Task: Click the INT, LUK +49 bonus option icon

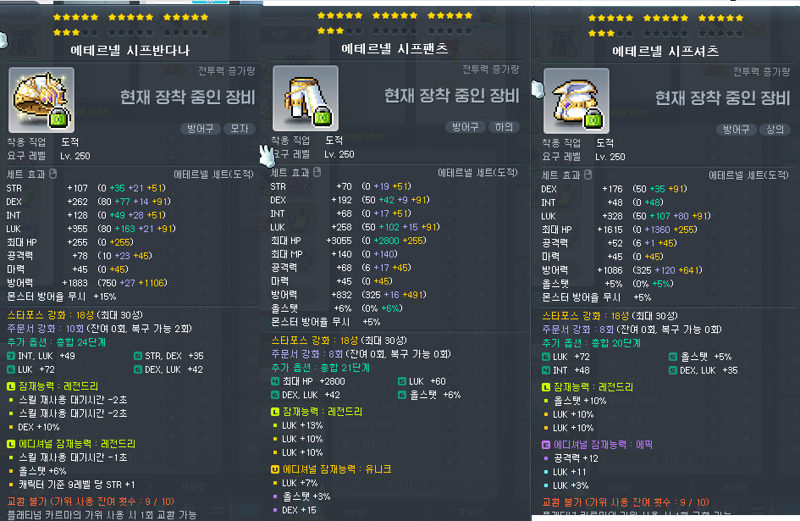Action: 11,356
